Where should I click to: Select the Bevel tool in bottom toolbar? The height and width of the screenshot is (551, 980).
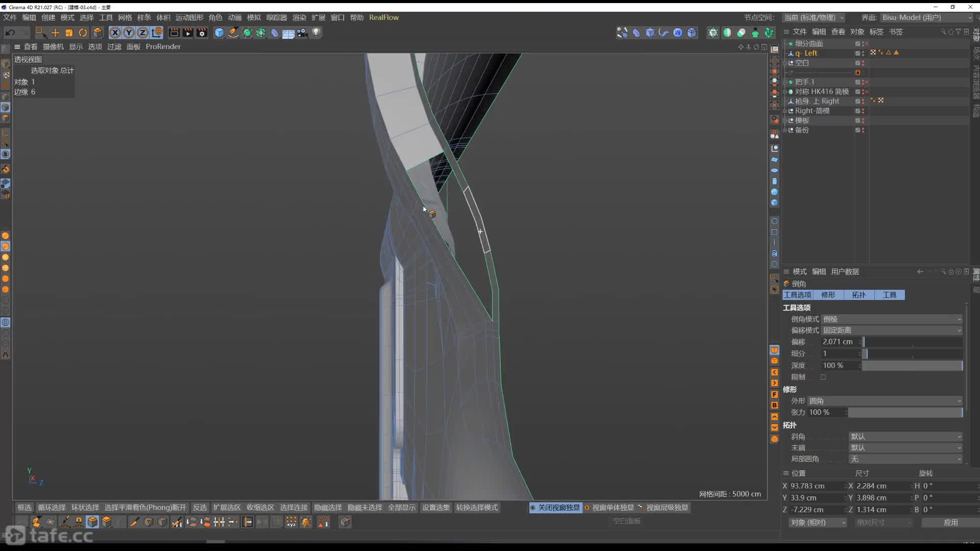tap(92, 521)
